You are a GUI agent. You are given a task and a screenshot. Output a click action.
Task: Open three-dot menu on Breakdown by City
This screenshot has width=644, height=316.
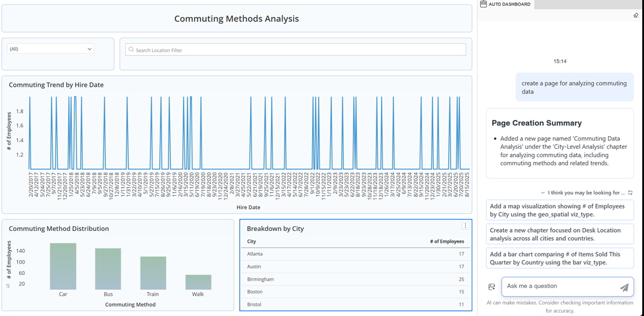click(465, 226)
